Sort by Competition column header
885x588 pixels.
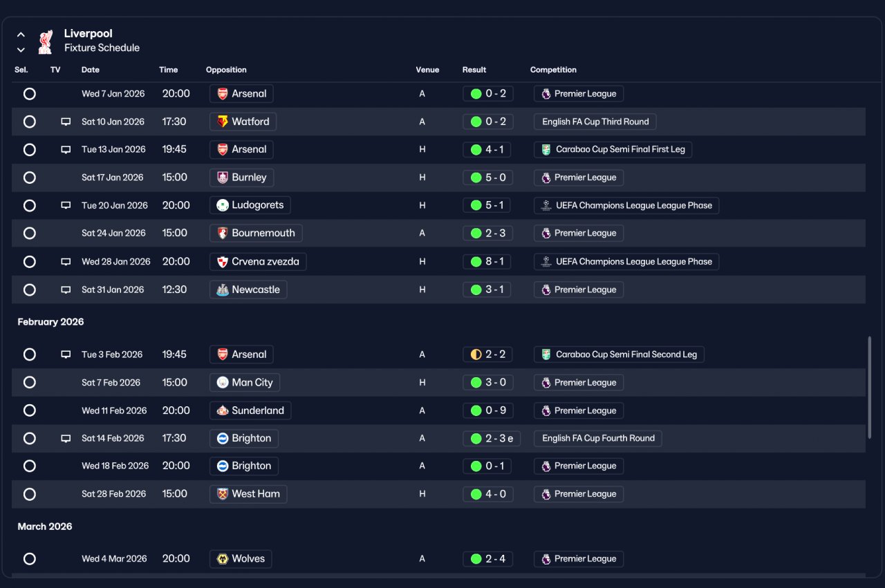tap(553, 70)
